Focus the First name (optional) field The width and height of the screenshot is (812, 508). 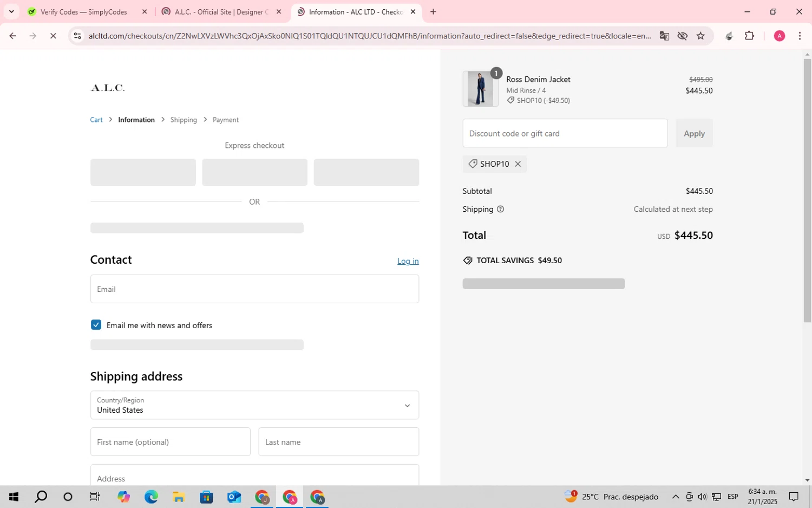click(x=170, y=442)
